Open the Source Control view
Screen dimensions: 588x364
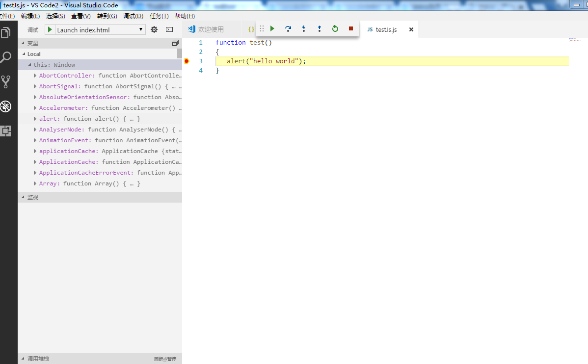pos(6,81)
